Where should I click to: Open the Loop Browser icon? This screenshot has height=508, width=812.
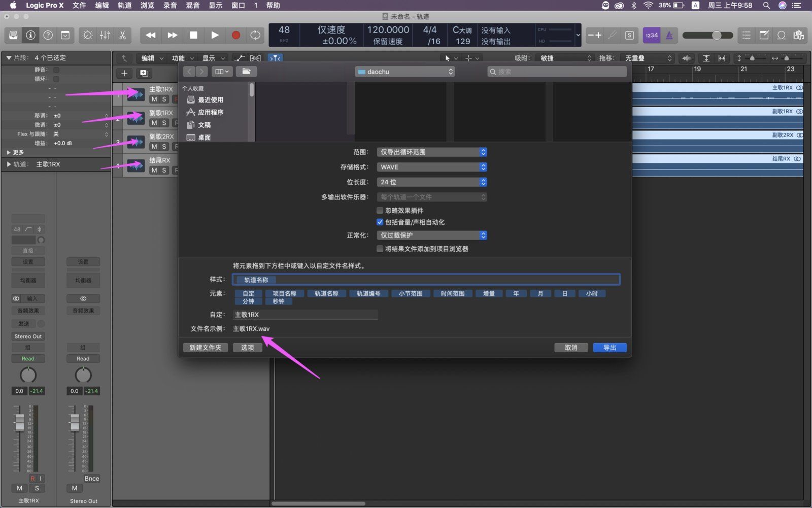click(x=782, y=35)
